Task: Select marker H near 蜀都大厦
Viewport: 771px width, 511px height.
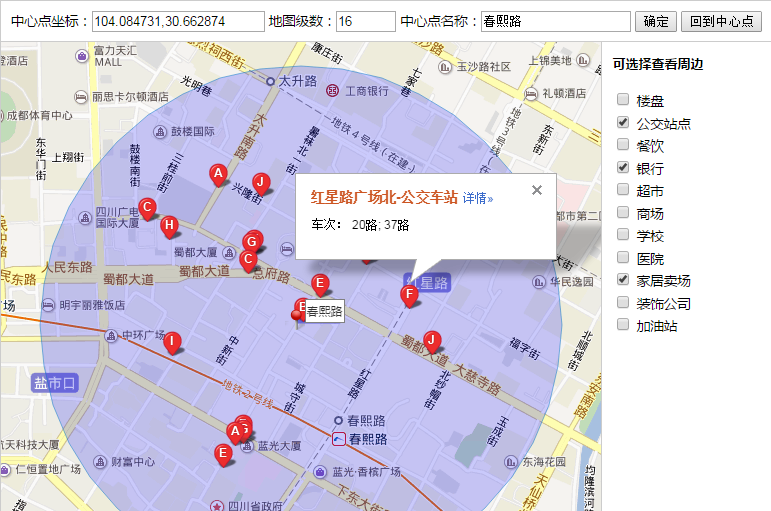Action: pyautogui.click(x=169, y=225)
